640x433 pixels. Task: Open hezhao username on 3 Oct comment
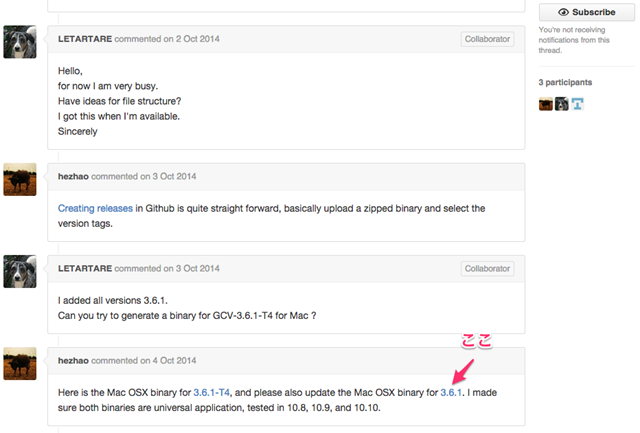[x=76, y=176]
